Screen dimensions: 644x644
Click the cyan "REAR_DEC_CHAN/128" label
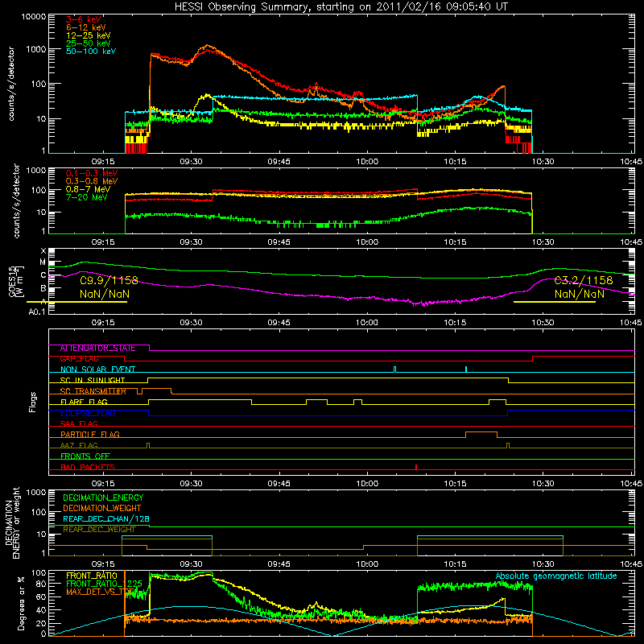[x=106, y=519]
